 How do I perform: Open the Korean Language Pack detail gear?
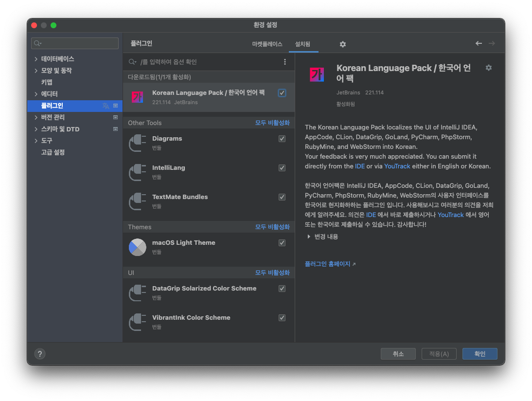[x=489, y=68]
